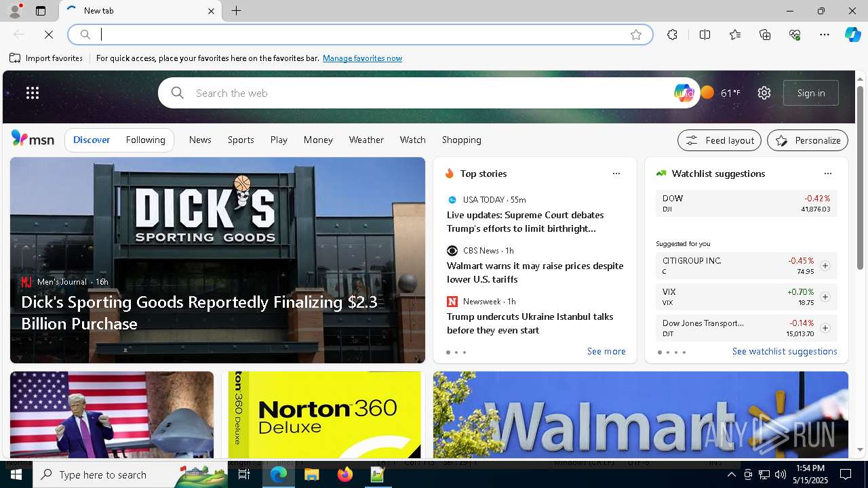The image size is (868, 488).
Task: Launch Firefox from taskbar
Action: tap(344, 474)
